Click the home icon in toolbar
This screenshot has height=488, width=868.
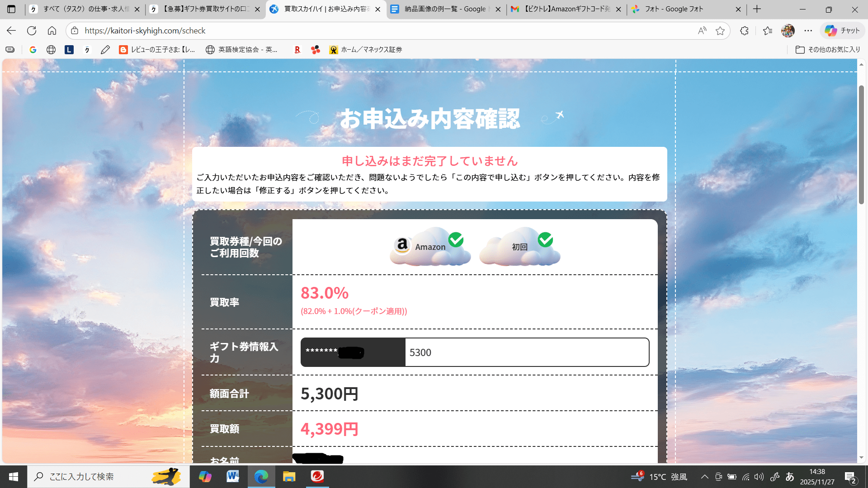pos(52,31)
